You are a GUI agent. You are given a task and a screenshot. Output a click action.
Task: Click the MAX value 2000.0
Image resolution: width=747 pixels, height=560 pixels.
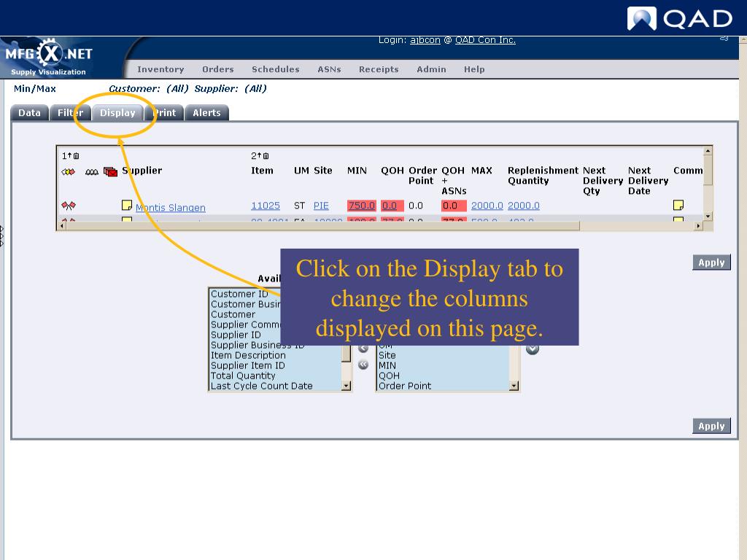tap(487, 206)
